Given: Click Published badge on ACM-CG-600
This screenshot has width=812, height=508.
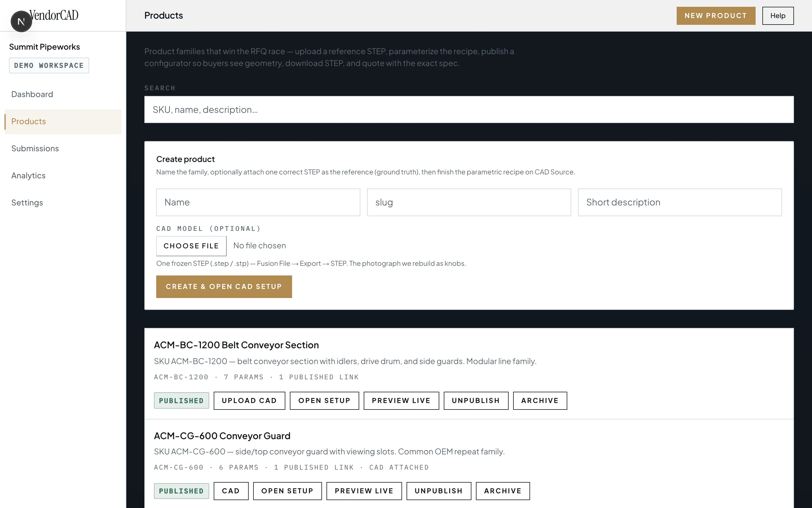Looking at the screenshot, I should 181,491.
